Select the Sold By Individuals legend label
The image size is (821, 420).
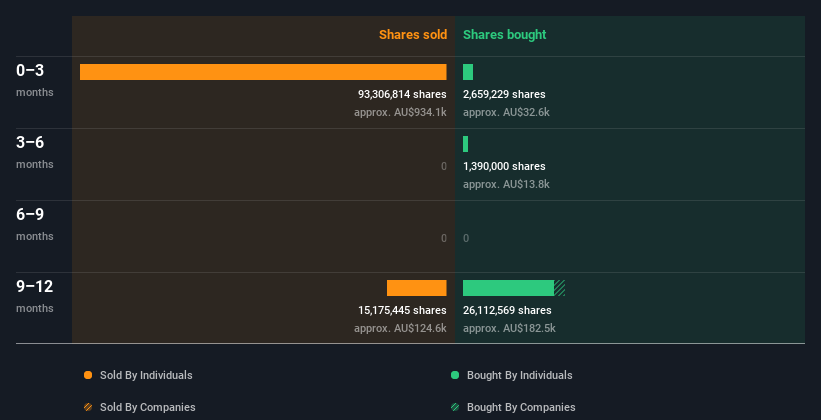146,375
